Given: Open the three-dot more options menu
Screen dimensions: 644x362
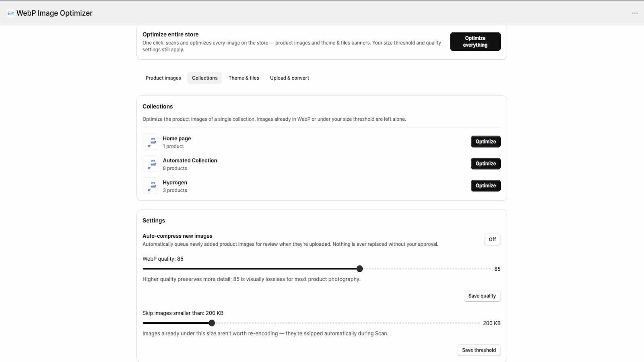Looking at the screenshot, I should click(635, 13).
